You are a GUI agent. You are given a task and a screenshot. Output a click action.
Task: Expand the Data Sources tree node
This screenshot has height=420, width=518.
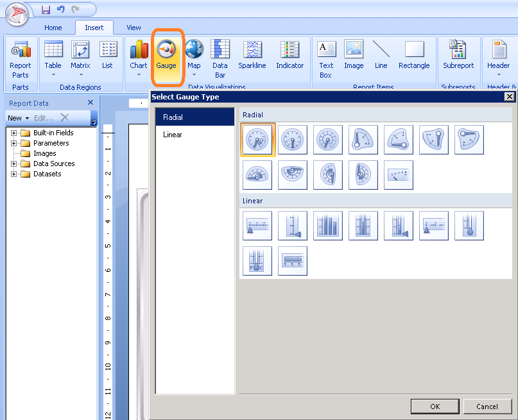[x=14, y=164]
